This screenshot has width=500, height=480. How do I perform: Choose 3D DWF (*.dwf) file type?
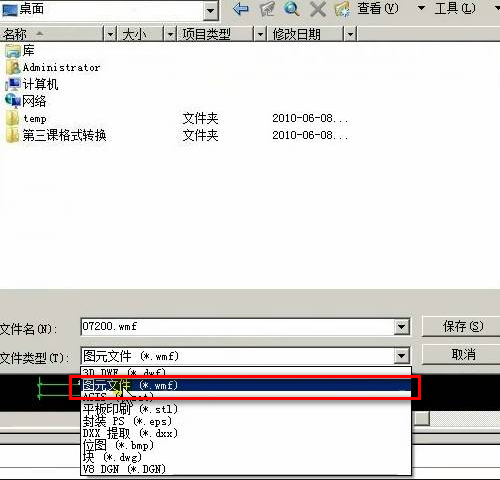(246, 372)
